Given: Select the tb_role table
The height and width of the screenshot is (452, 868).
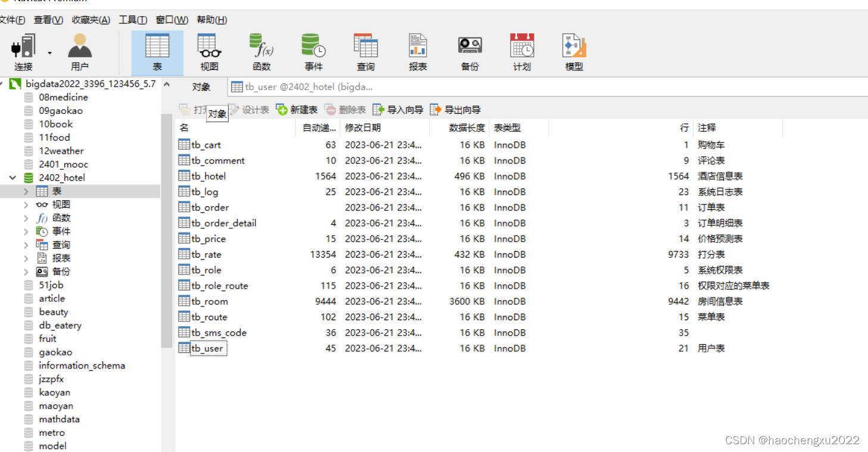Looking at the screenshot, I should [206, 270].
